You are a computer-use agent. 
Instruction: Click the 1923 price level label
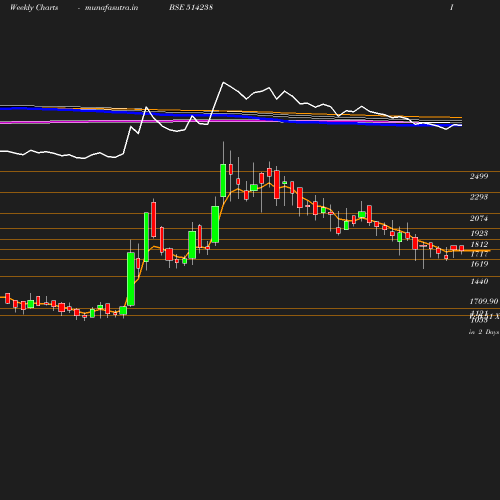(479, 233)
